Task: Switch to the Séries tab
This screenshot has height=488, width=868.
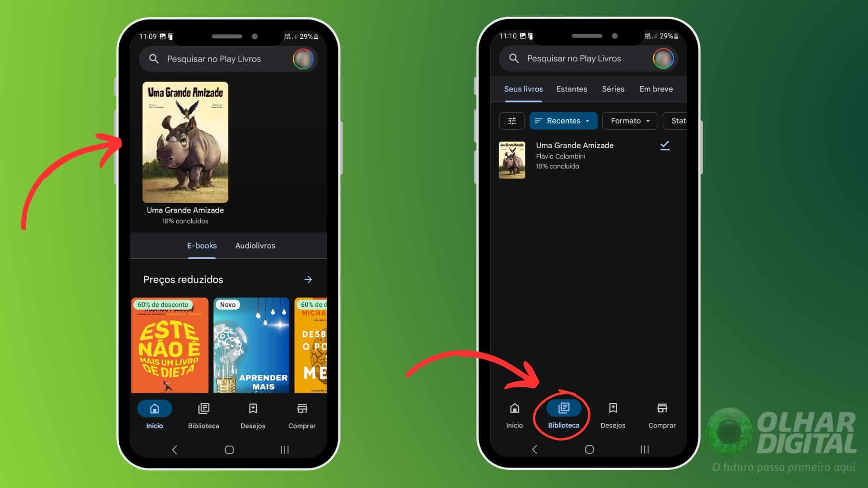Action: (613, 89)
